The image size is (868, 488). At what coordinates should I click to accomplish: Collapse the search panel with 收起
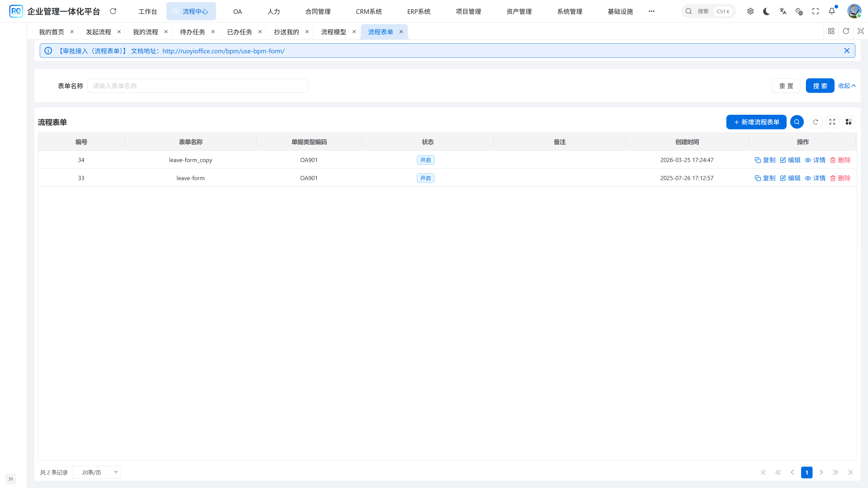846,86
